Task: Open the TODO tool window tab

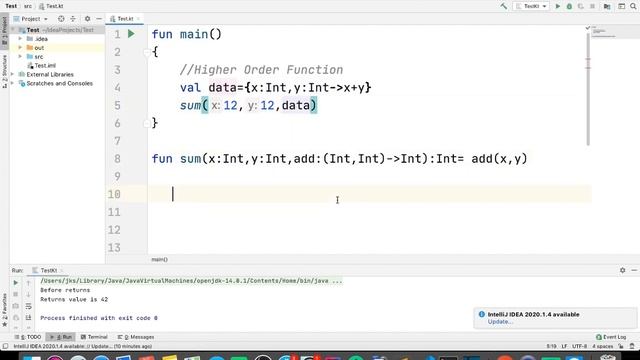Action: pyautogui.click(x=28, y=337)
